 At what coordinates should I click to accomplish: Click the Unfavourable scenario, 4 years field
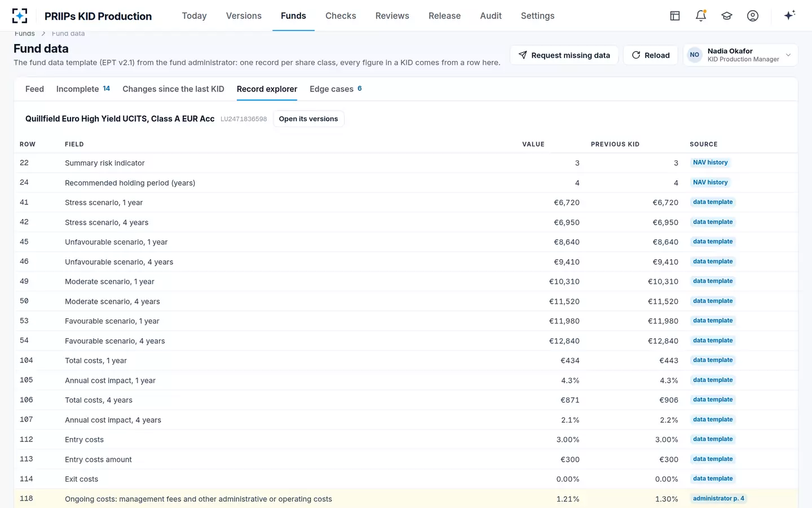119,262
